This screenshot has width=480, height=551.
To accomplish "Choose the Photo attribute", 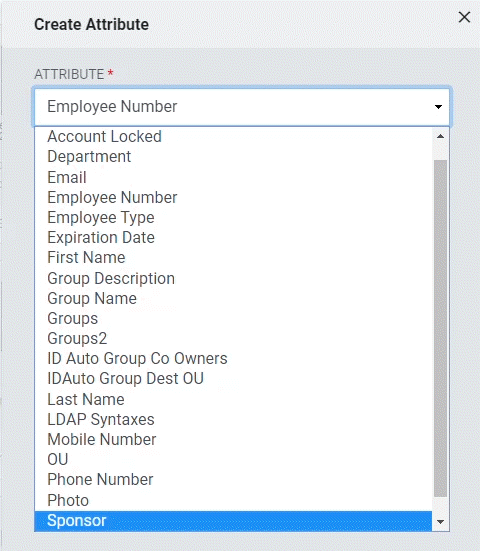I will click(x=233, y=500).
